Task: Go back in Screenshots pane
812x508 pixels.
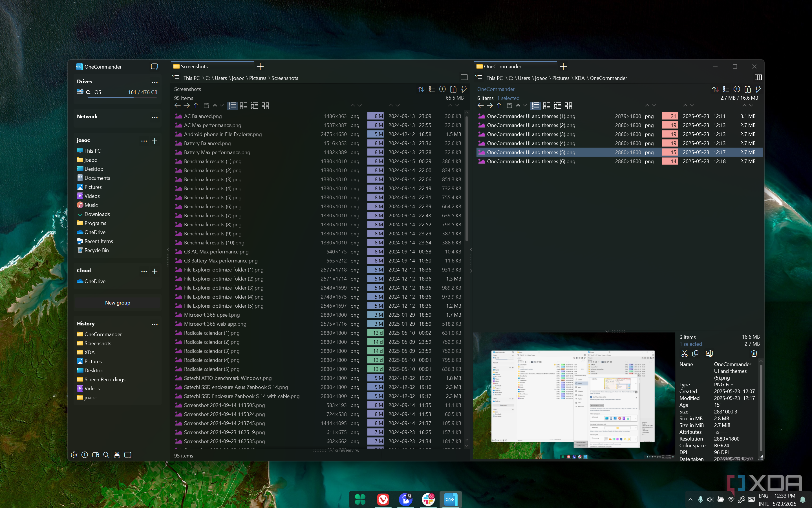Action: [178, 106]
